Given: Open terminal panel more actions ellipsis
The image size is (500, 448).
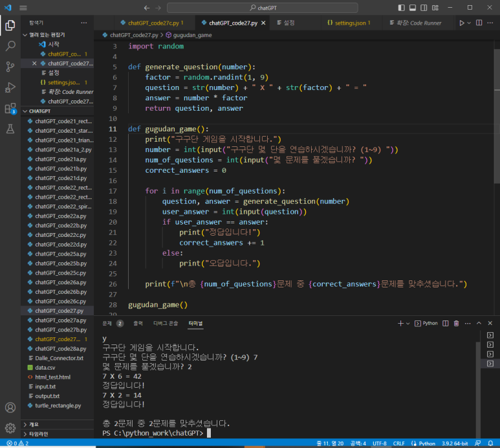Looking at the screenshot, I should coord(468,324).
